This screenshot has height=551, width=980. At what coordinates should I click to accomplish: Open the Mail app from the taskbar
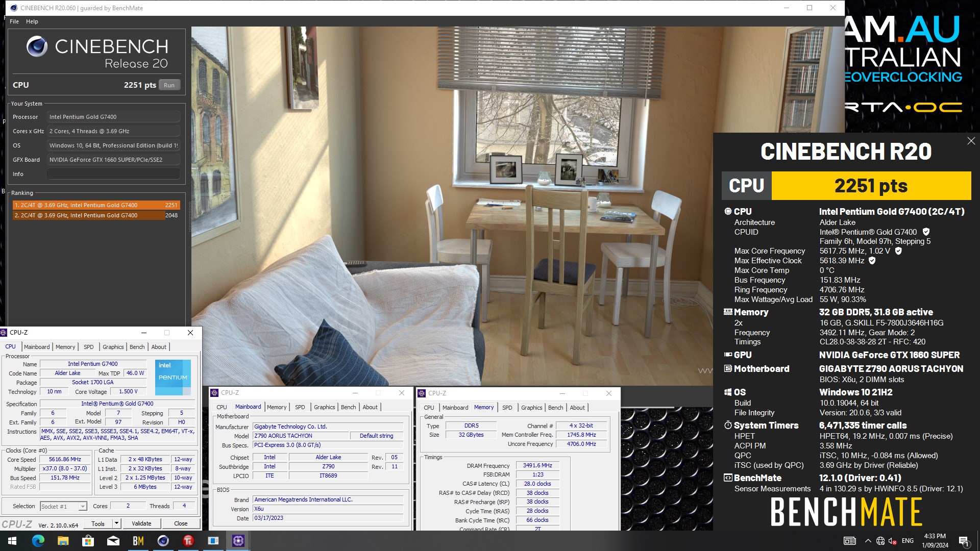click(x=113, y=541)
